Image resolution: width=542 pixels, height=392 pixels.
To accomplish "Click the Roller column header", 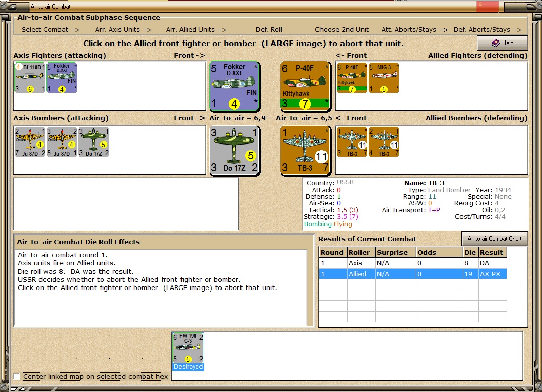I will pos(361,253).
